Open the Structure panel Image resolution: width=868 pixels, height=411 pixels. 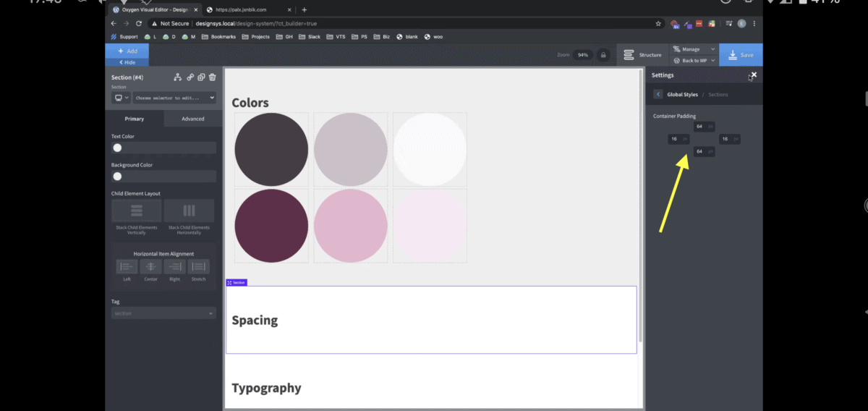pyautogui.click(x=642, y=55)
